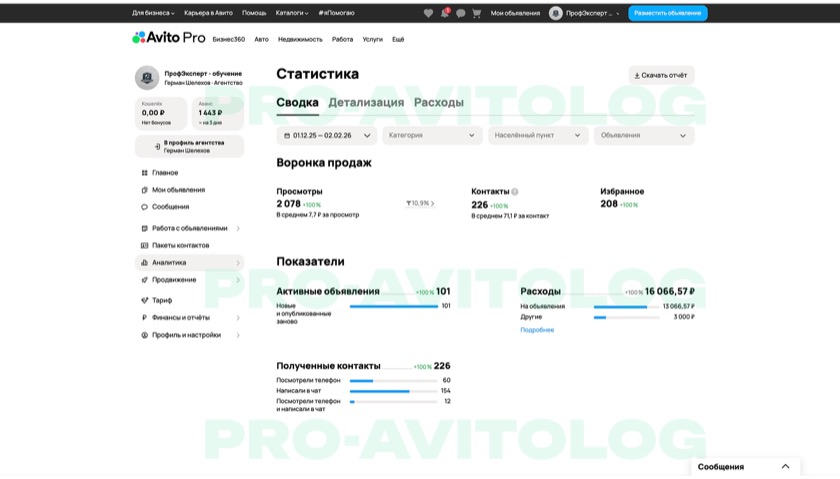Open the Подробнее link under Расходы
840x479 pixels.
pyautogui.click(x=537, y=330)
